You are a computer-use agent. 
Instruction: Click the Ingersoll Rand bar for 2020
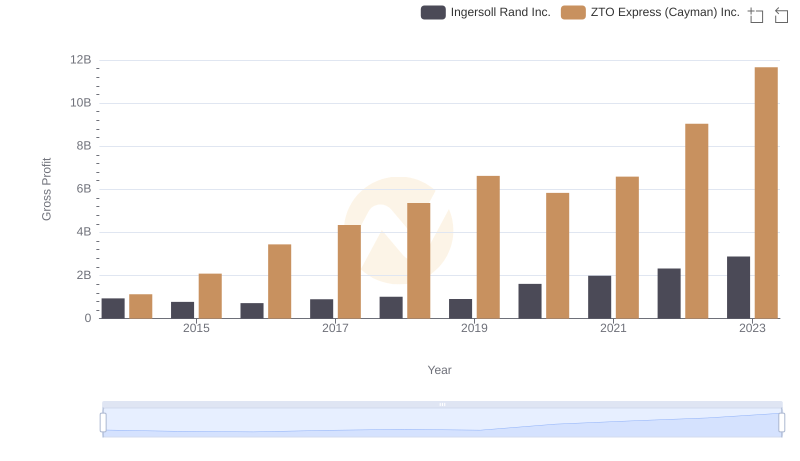point(530,301)
